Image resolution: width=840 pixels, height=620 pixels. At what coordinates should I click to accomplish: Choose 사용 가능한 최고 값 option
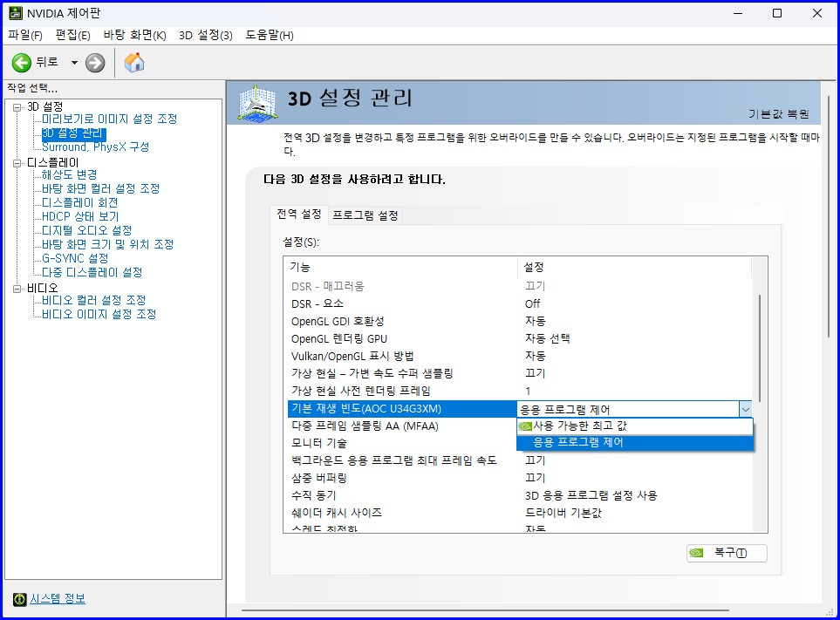click(635, 426)
